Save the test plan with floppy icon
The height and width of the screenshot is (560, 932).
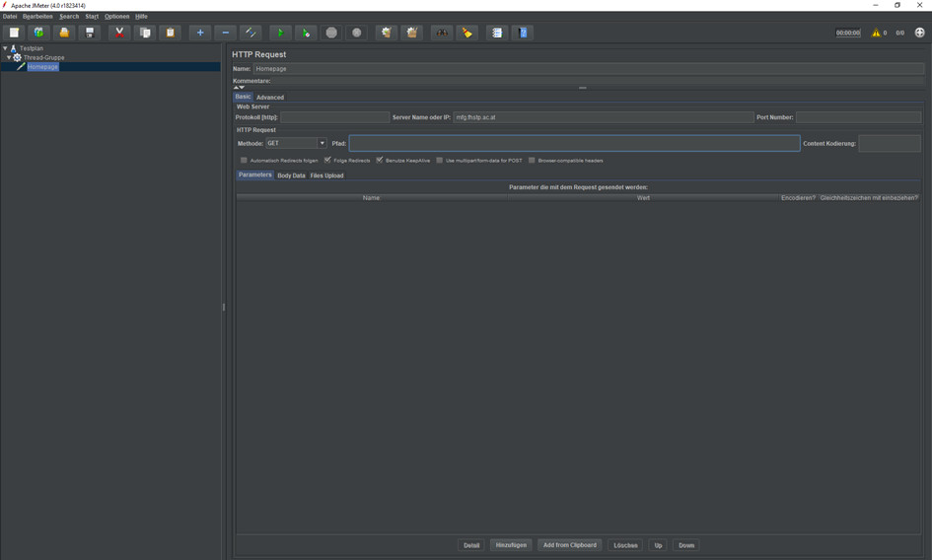point(90,33)
